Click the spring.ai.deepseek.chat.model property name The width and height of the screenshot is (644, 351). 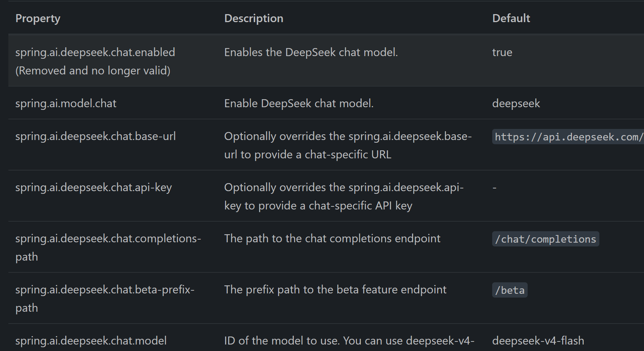[91, 341]
